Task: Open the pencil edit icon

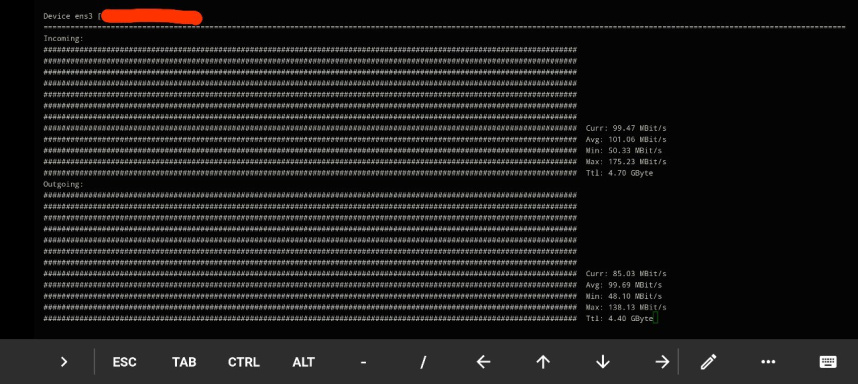Action: 709,362
